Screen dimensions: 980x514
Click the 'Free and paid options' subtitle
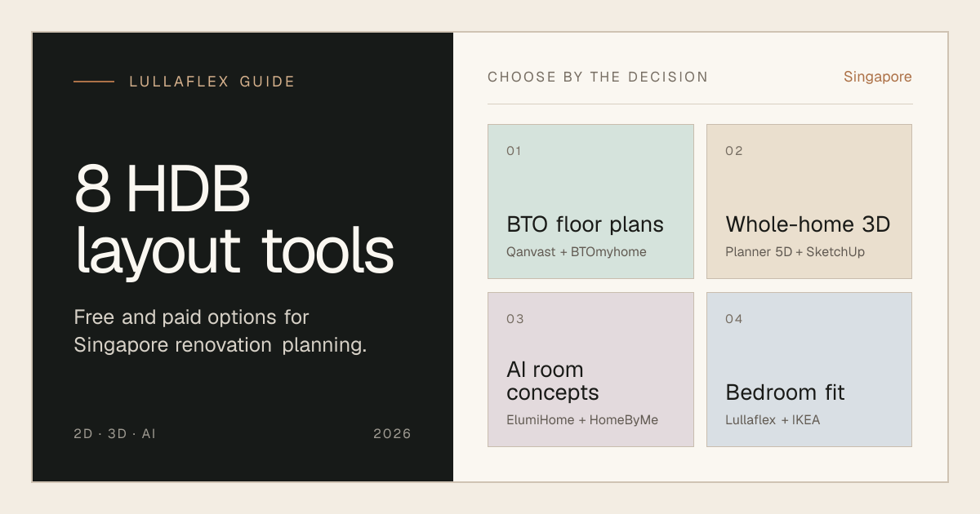[x=220, y=330]
